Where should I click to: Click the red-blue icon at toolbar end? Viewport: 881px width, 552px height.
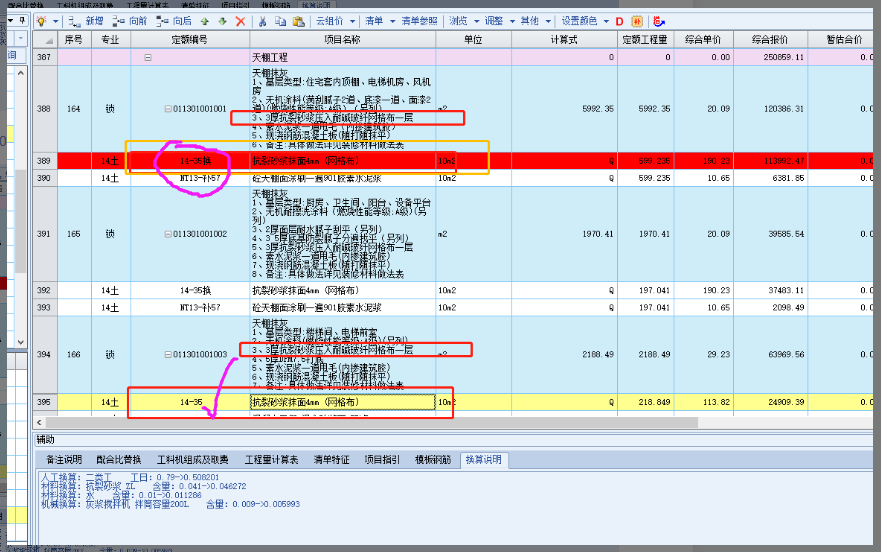point(659,21)
